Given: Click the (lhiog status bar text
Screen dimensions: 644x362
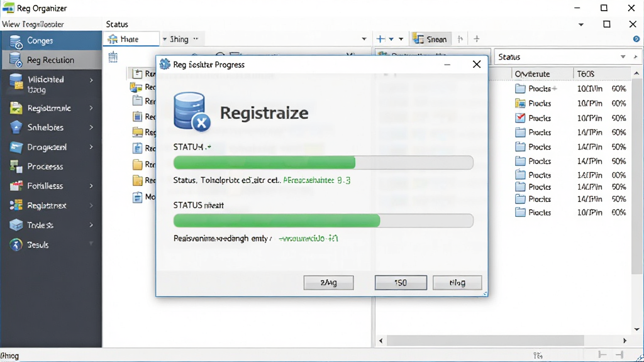Looking at the screenshot, I should (x=10, y=356).
